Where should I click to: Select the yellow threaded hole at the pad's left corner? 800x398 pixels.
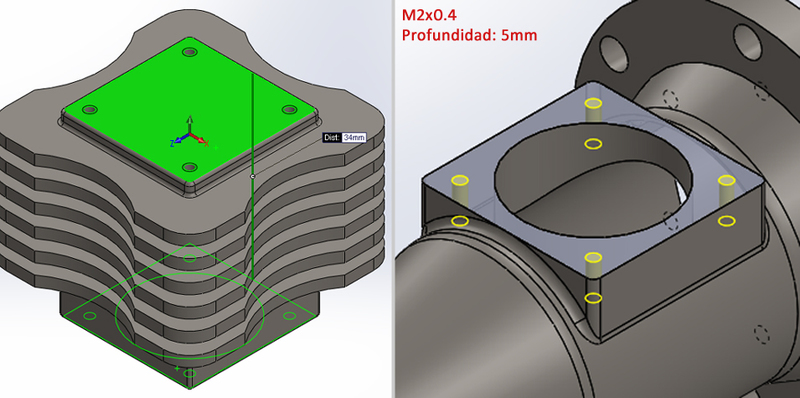[460, 180]
